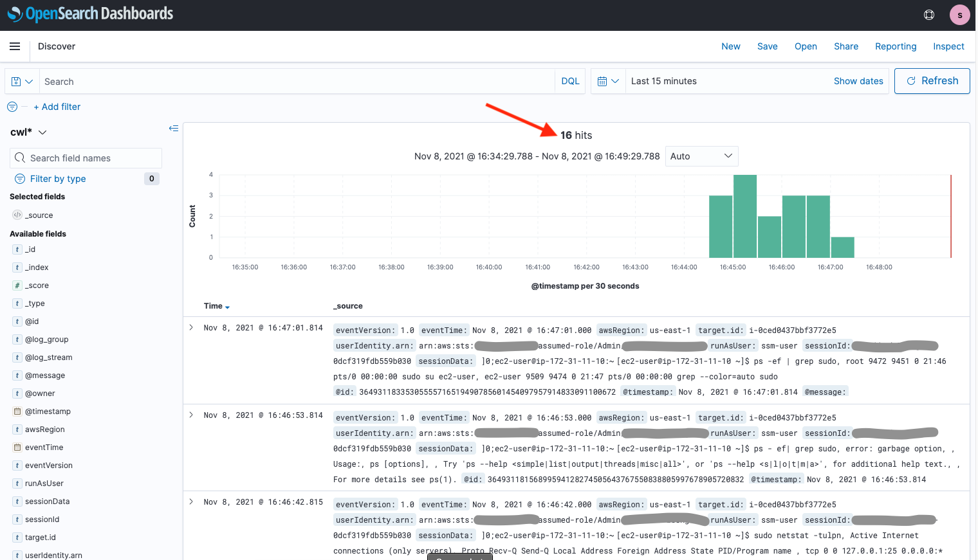The image size is (978, 560).
Task: Open the help icon in the top bar
Action: (928, 14)
